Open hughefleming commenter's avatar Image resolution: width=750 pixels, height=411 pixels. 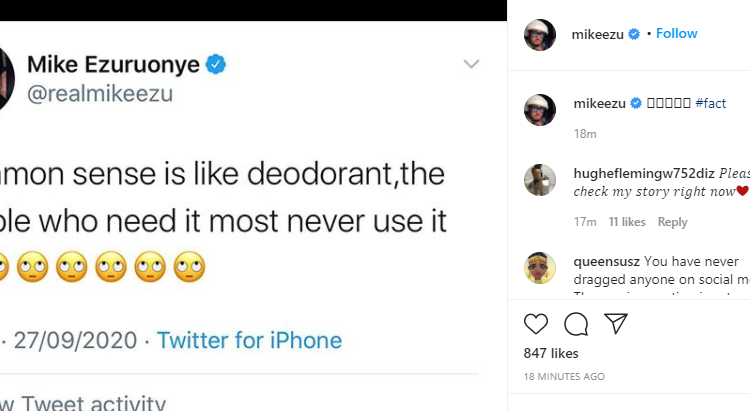click(x=540, y=180)
